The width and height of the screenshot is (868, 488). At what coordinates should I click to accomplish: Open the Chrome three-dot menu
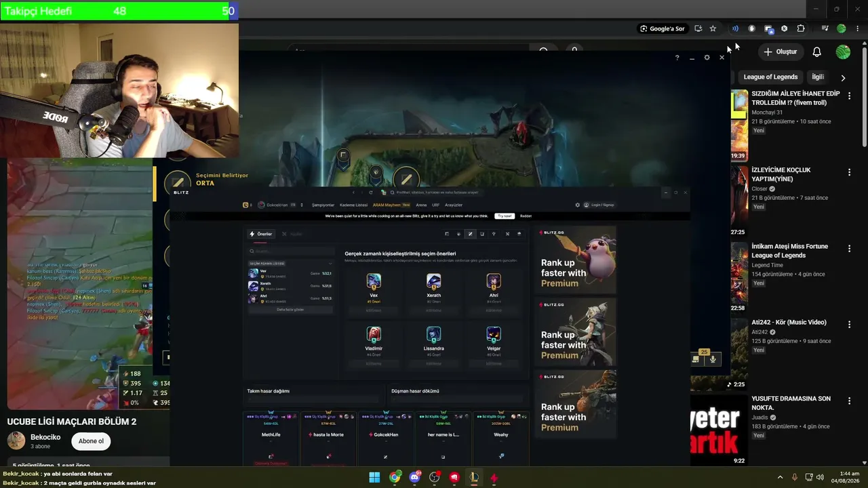click(x=858, y=28)
